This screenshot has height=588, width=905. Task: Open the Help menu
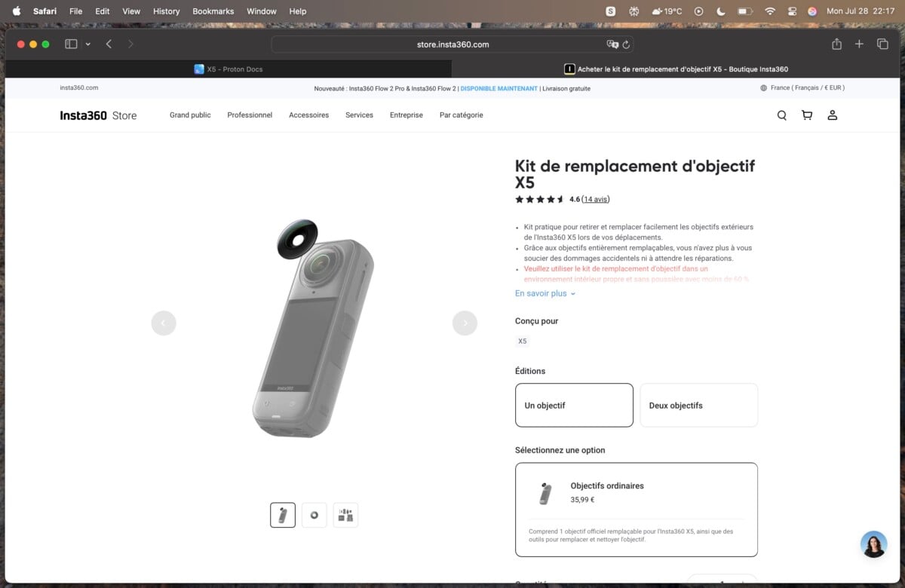pyautogui.click(x=298, y=11)
